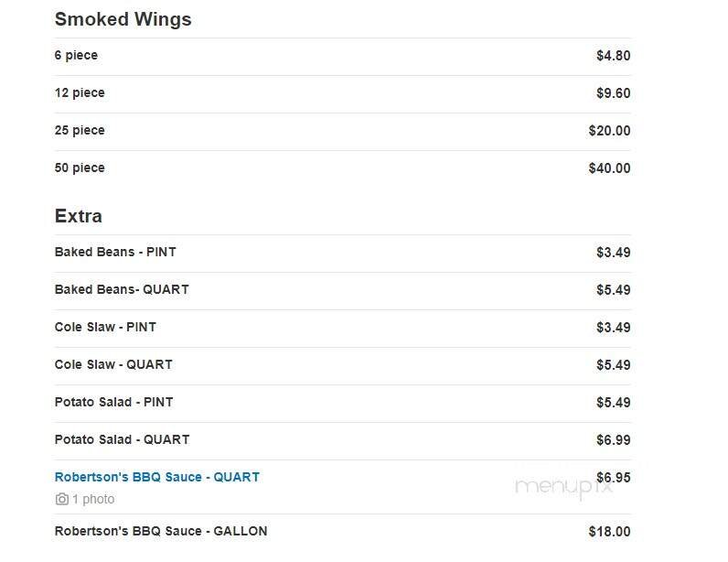The image size is (728, 562).
Task: Click the $18.00 gallon sauce price
Action: pos(609,532)
